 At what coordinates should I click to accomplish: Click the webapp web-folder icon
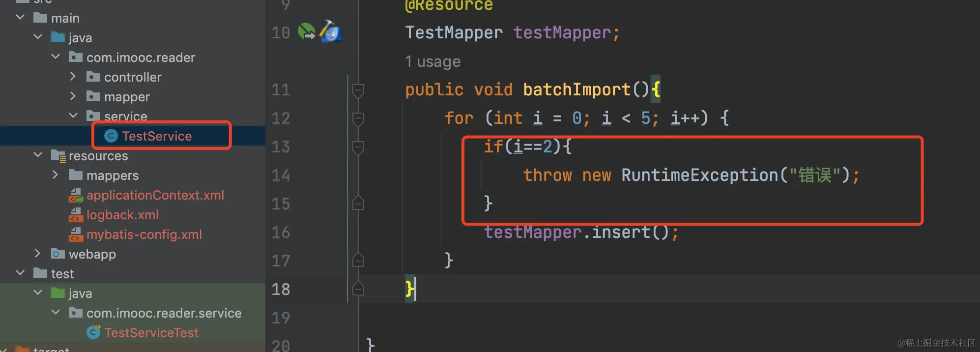[x=58, y=254]
